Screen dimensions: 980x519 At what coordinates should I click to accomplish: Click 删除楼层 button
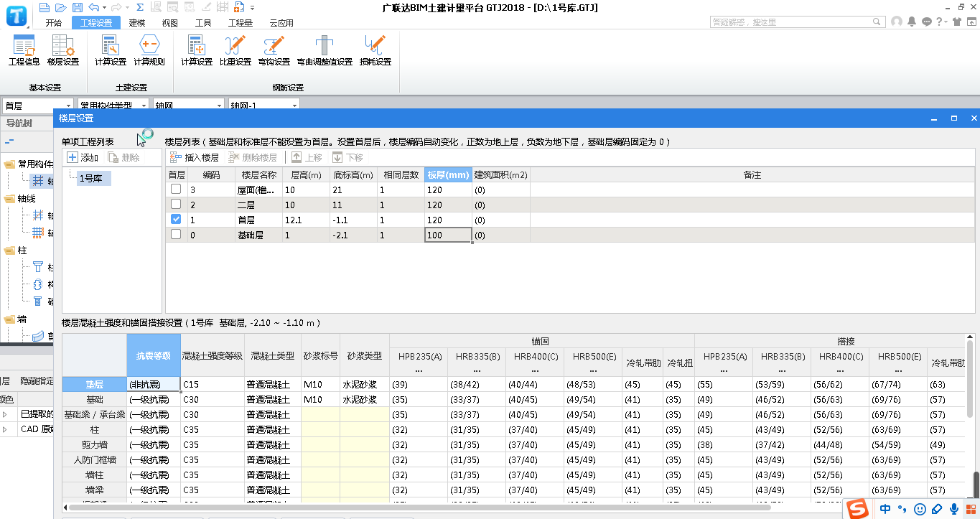252,157
